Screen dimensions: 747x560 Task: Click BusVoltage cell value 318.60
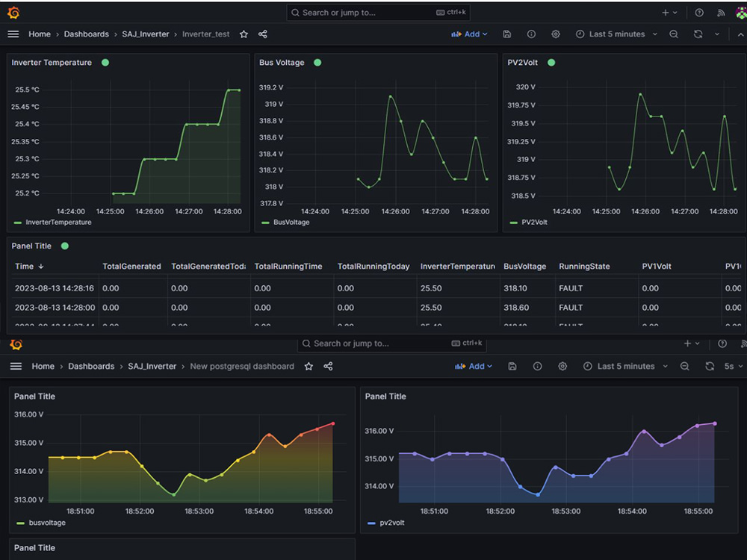click(516, 308)
